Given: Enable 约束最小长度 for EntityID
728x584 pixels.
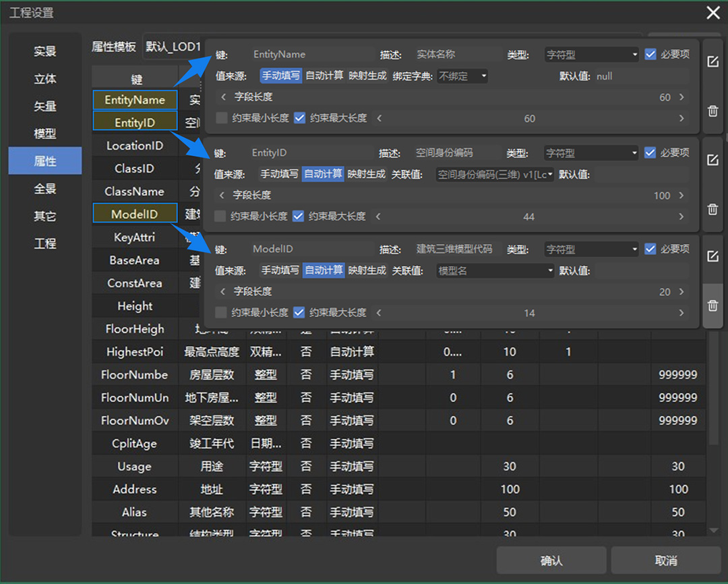Looking at the screenshot, I should [x=220, y=216].
